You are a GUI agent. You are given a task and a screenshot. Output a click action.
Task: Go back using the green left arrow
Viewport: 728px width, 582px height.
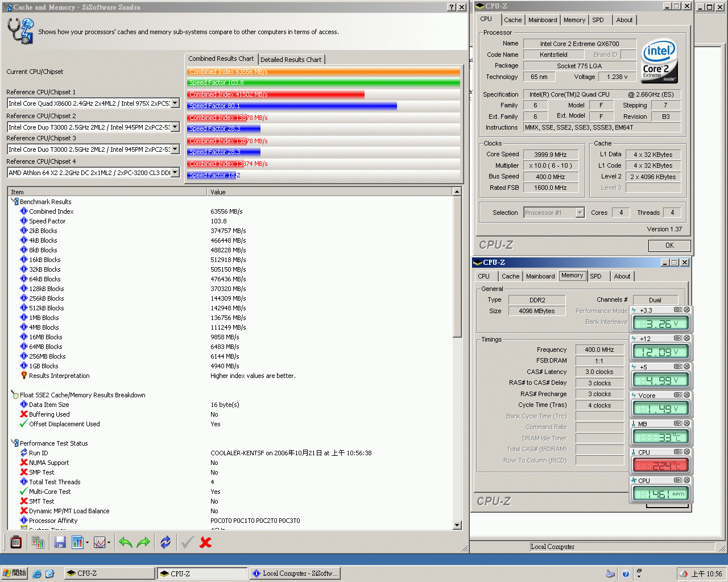125,542
